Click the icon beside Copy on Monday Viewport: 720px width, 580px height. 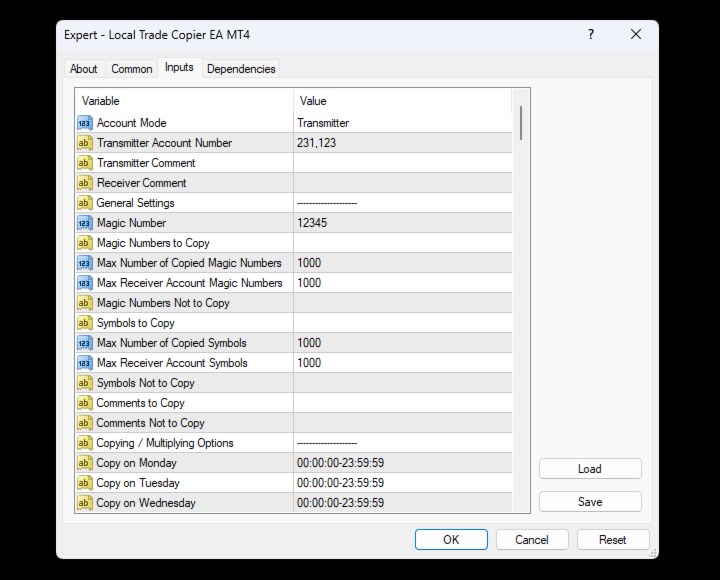(84, 463)
